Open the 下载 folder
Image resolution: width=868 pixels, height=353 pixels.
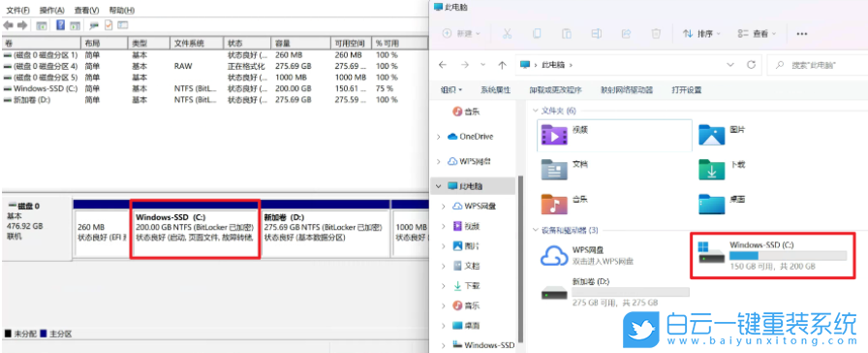coord(723,169)
